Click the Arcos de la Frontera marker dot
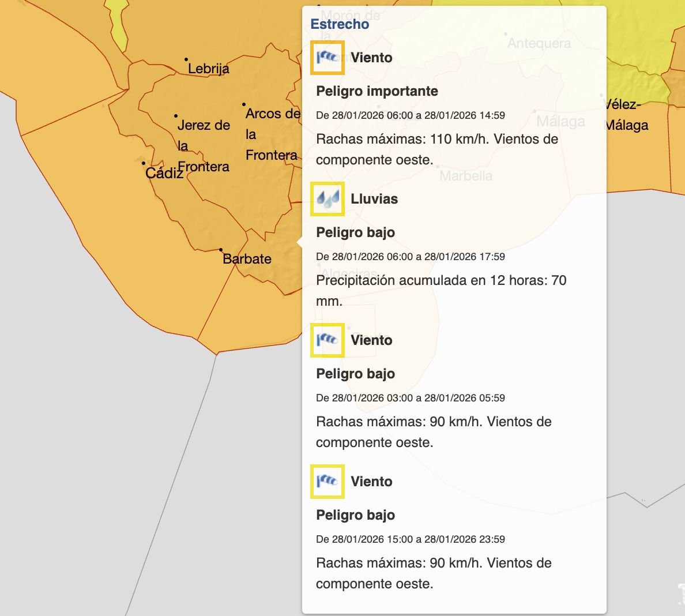The image size is (685, 616). [x=244, y=104]
